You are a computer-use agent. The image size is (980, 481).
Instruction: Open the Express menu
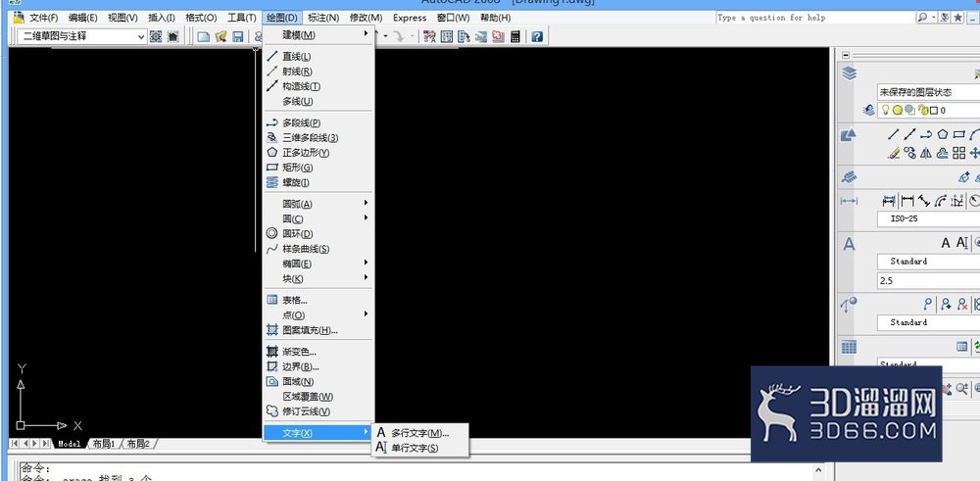point(410,18)
